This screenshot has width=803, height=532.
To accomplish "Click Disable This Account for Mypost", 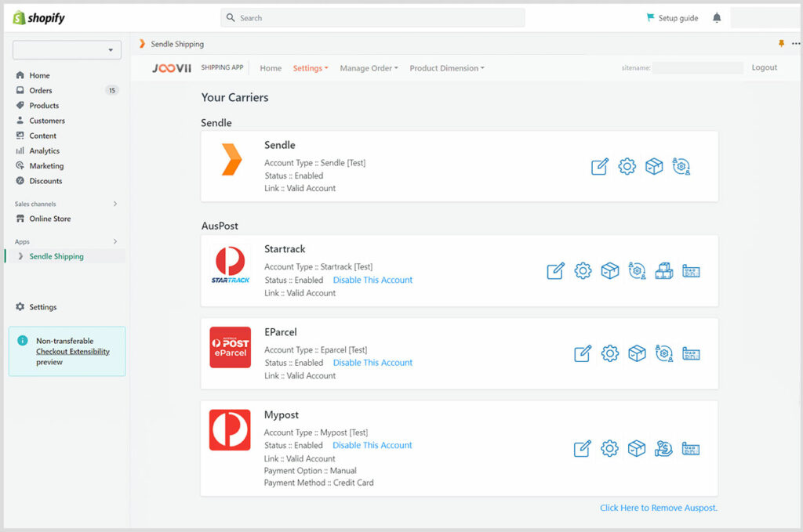I will 372,446.
